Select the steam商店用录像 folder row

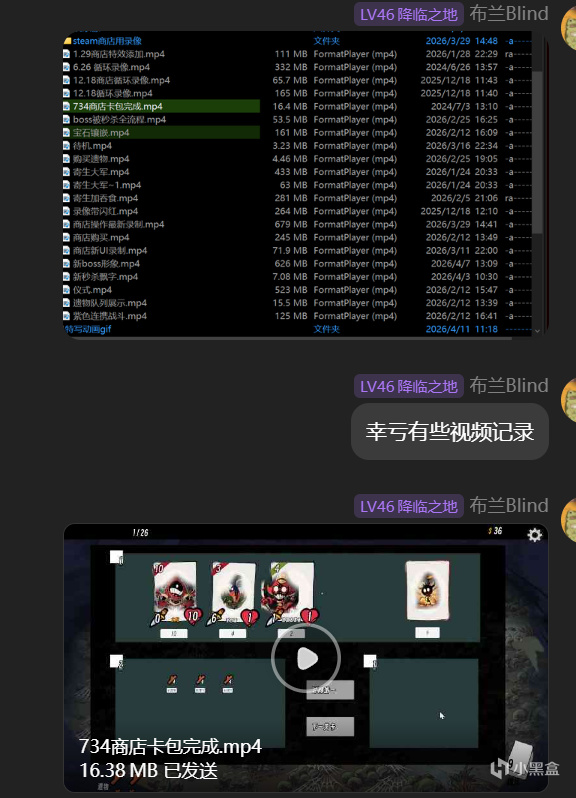point(298,41)
